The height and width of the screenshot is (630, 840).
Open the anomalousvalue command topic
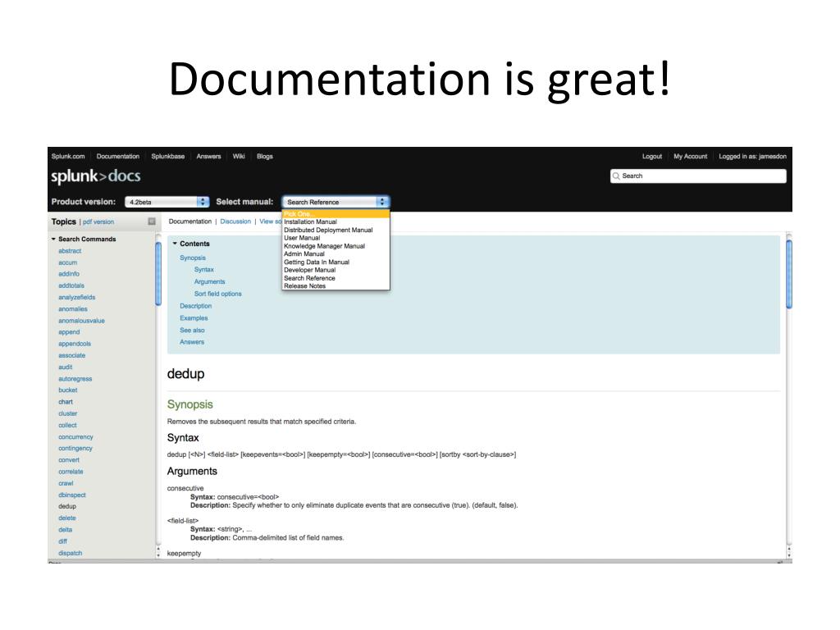click(81, 321)
